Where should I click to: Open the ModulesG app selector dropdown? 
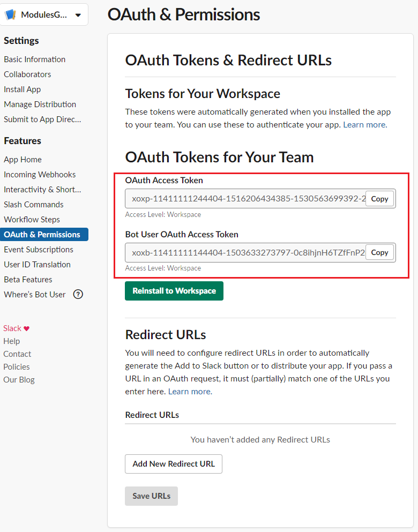point(44,14)
